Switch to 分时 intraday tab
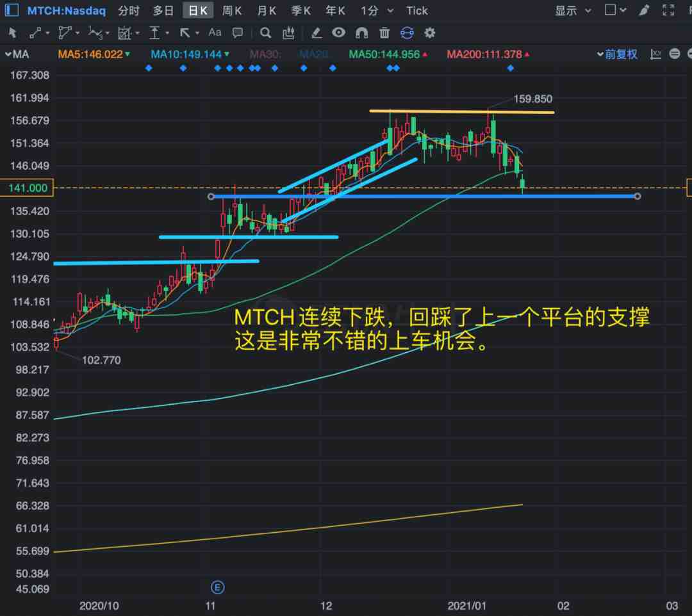 point(128,11)
